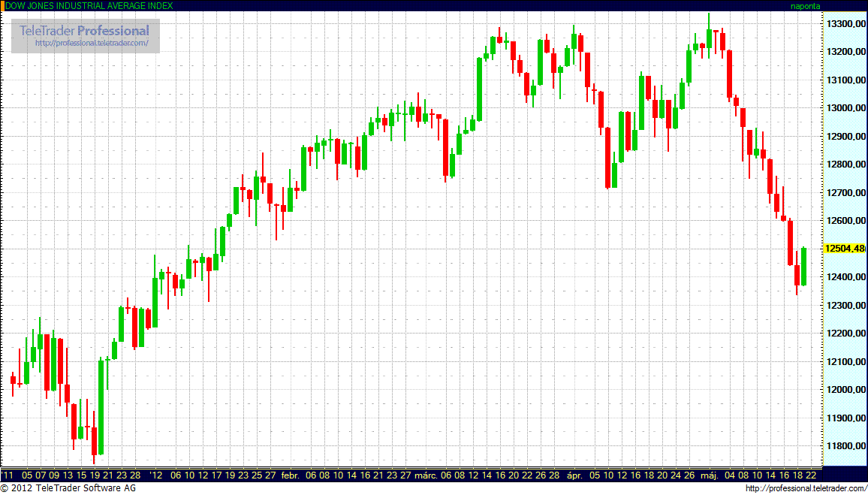Select the 12800,00 price axis label
The image size is (868, 495).
coord(845,164)
